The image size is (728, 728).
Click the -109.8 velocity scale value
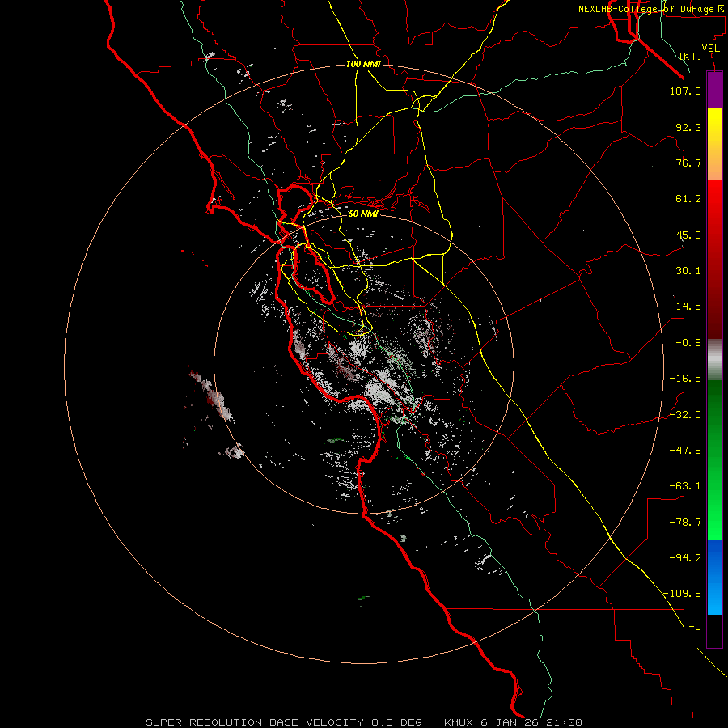[683, 594]
